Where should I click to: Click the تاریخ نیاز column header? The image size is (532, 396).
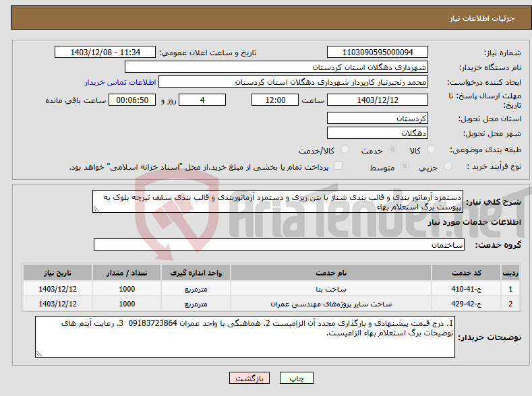58,273
